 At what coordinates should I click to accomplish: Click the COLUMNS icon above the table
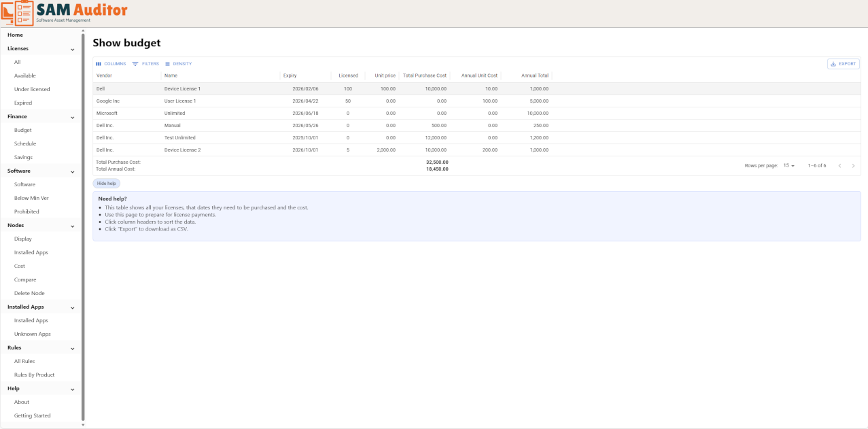coord(99,63)
